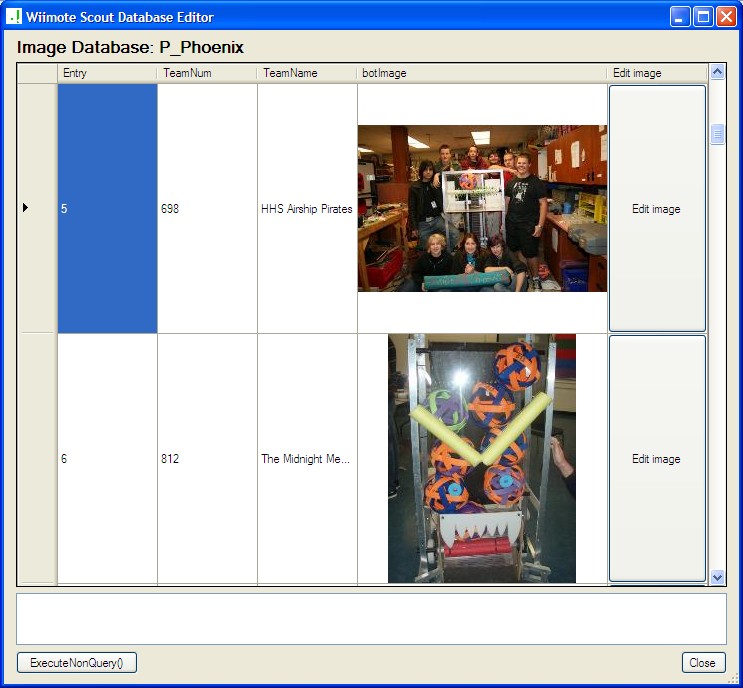Click the team 812 robot photo thumbnail
The image size is (743, 688).
[482, 459]
